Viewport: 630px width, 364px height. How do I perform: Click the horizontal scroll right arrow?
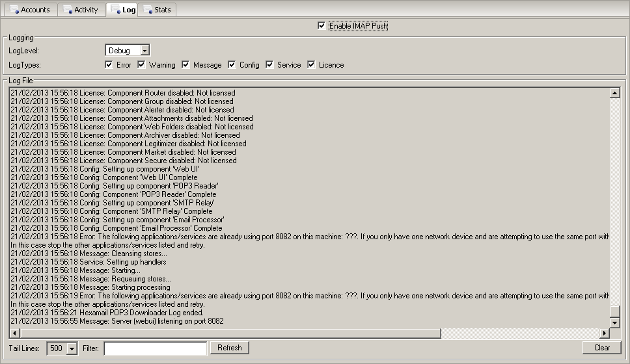click(x=605, y=333)
